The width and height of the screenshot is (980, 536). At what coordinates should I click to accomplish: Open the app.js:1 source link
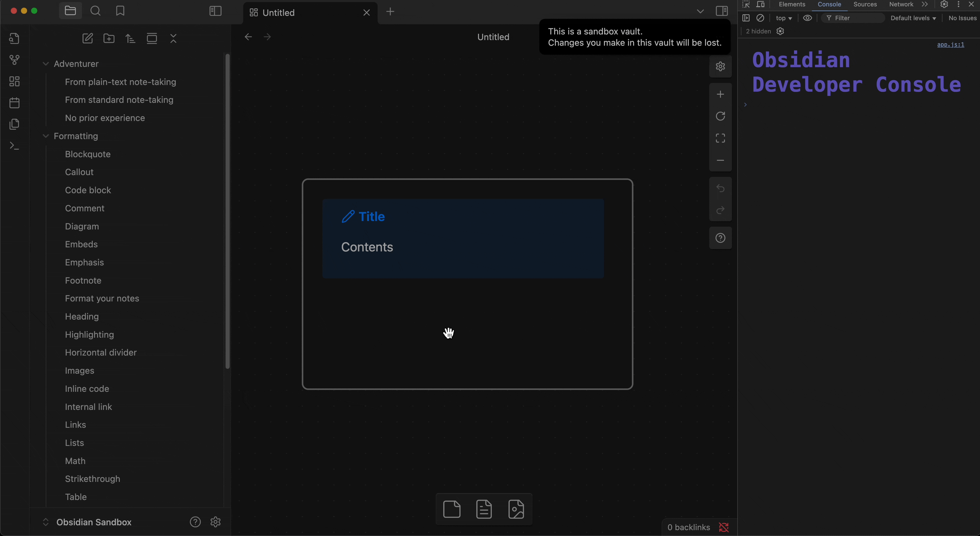pyautogui.click(x=951, y=44)
